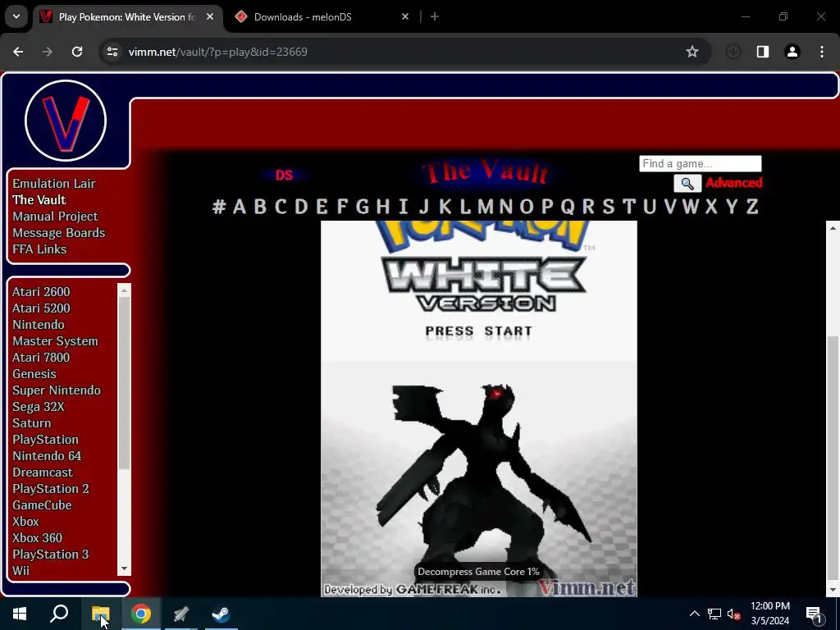Open Windows Start menu
The height and width of the screenshot is (630, 840).
click(20, 614)
